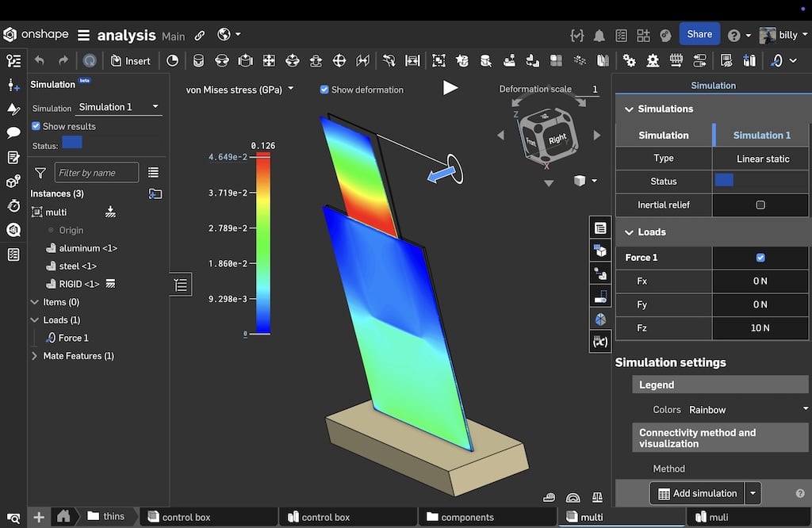Open the Add simulation dropdown arrow

(753, 494)
